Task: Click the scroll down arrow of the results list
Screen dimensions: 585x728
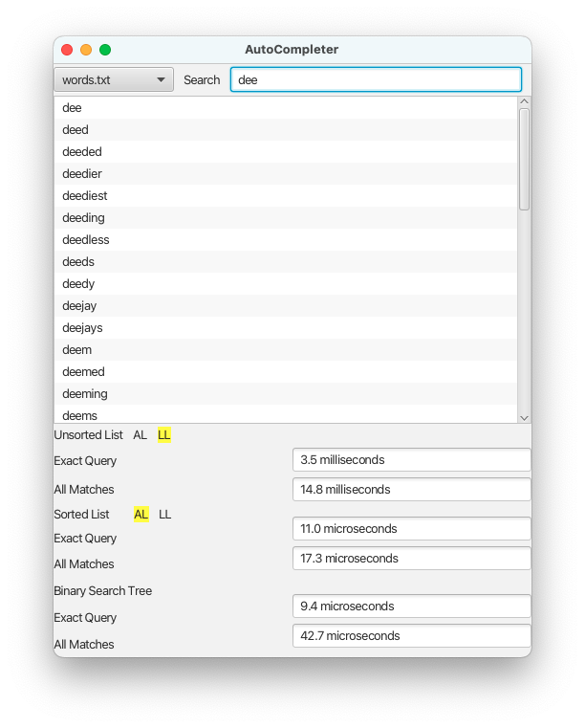Action: (524, 417)
